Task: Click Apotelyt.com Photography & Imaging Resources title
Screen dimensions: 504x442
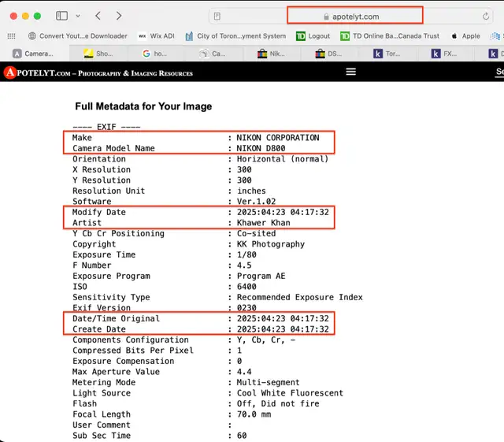Action: [105, 73]
